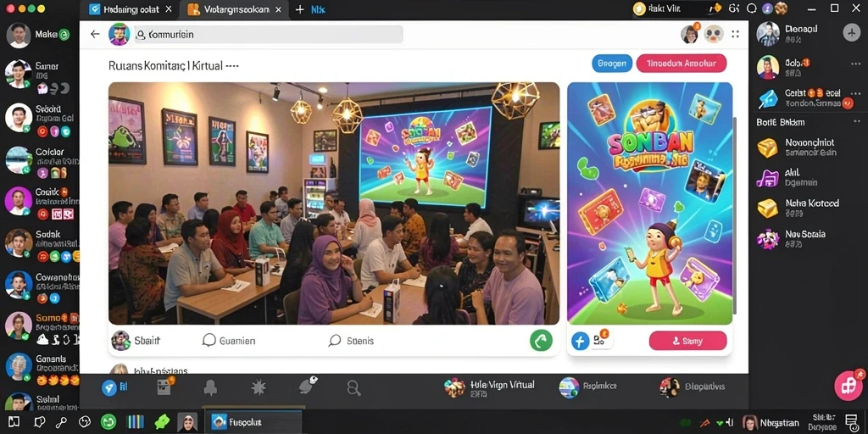The height and width of the screenshot is (434, 868).
Task: Click the Guamien comment bubble
Action: point(209,341)
